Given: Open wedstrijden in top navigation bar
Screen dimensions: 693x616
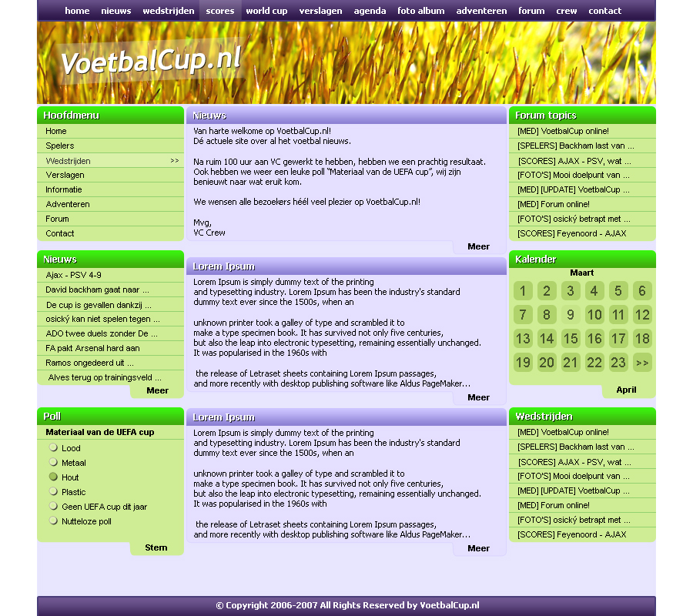Looking at the screenshot, I should [169, 11].
